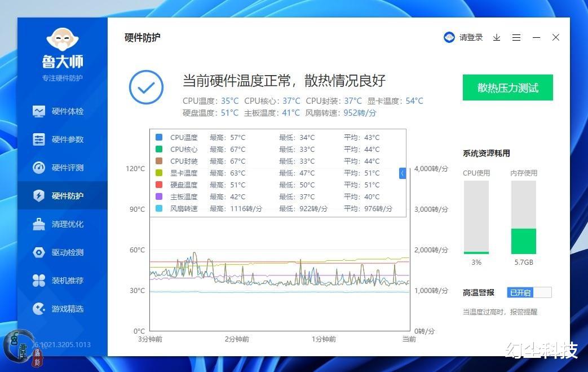Toggle the 高温警报 已开启 switch
The width and height of the screenshot is (588, 372).
tap(529, 292)
